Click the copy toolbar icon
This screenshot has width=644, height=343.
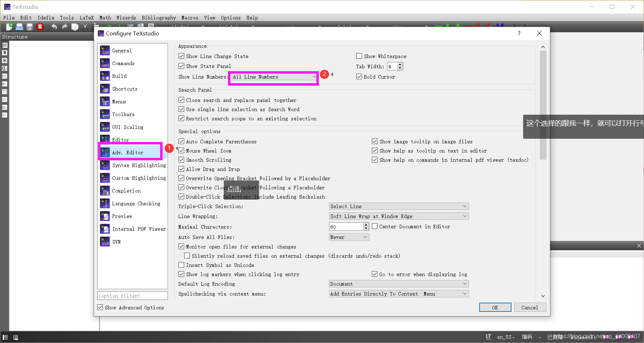tap(75, 27)
